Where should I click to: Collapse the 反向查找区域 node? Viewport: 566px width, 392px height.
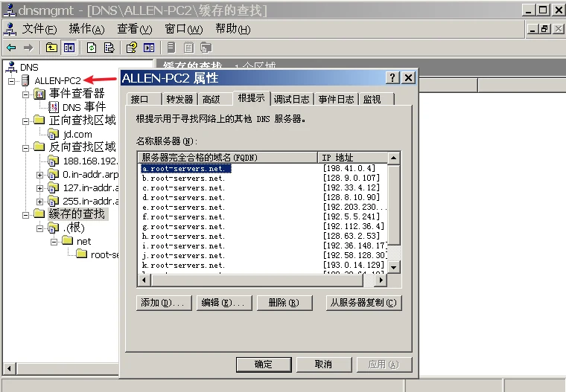25,148
